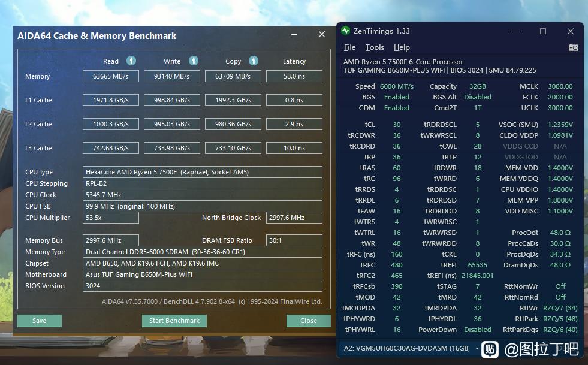The image size is (588, 365).
Task: Click L3 Cache latency value 10.0 ns
Action: (294, 148)
